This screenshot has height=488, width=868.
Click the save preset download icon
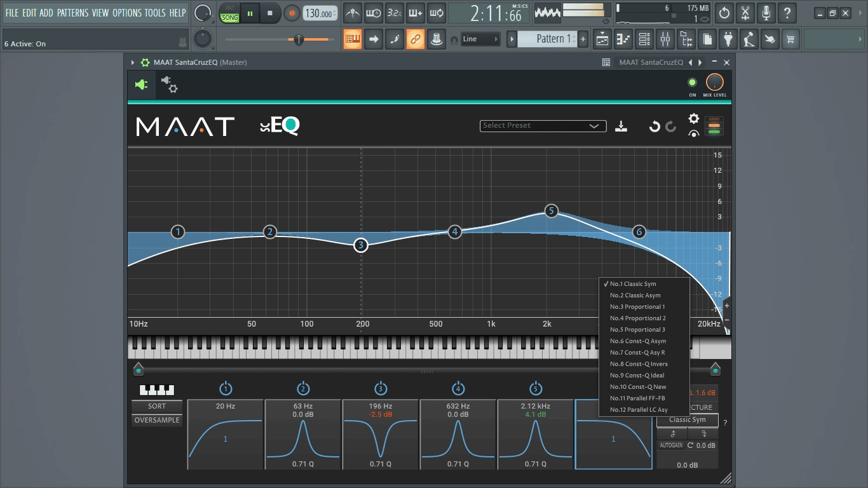tap(621, 126)
